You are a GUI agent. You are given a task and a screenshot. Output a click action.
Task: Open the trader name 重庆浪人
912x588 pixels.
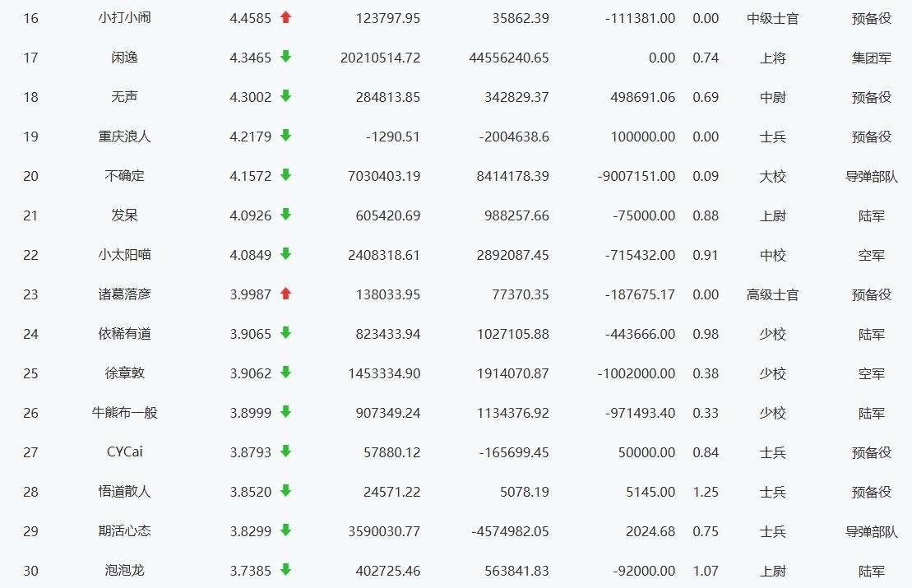click(124, 137)
